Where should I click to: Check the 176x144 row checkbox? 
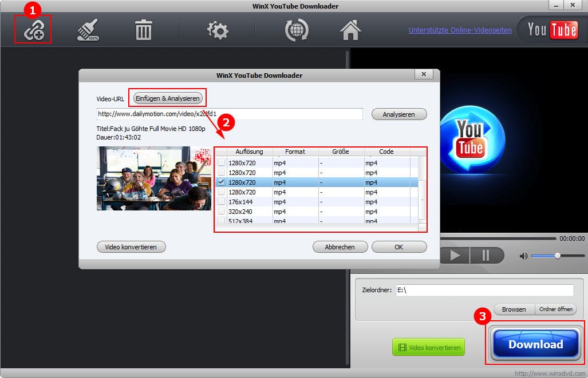(221, 201)
